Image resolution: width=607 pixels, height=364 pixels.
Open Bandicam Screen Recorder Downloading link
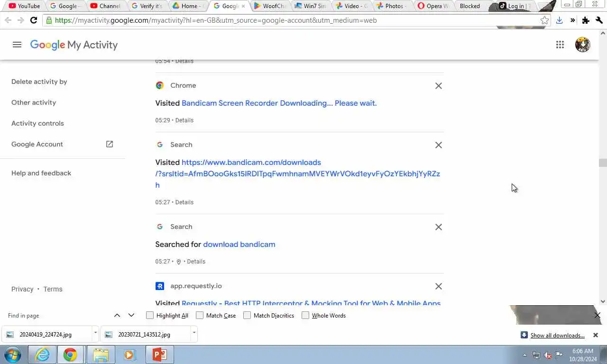[279, 103]
